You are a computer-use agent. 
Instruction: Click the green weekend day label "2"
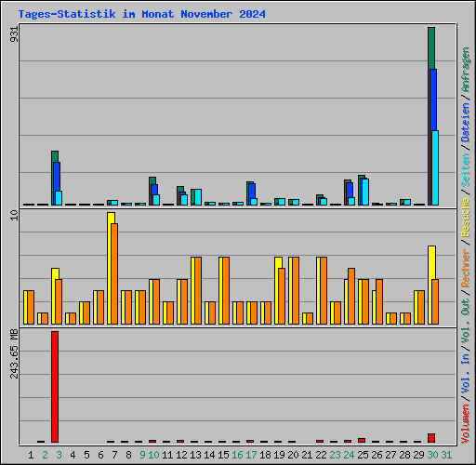coord(45,455)
